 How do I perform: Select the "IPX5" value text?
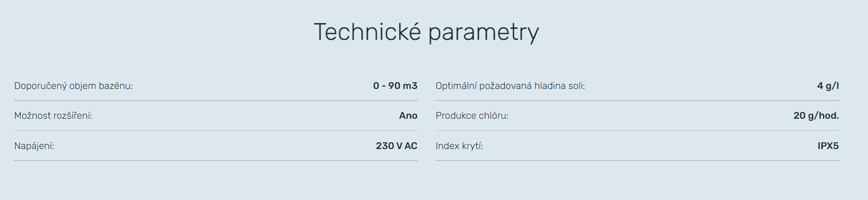pos(828,146)
